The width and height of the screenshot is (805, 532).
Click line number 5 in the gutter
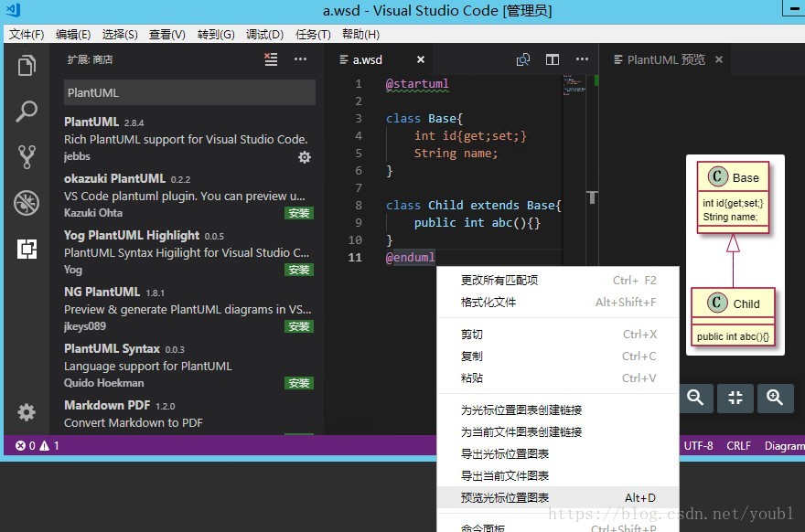(x=359, y=154)
